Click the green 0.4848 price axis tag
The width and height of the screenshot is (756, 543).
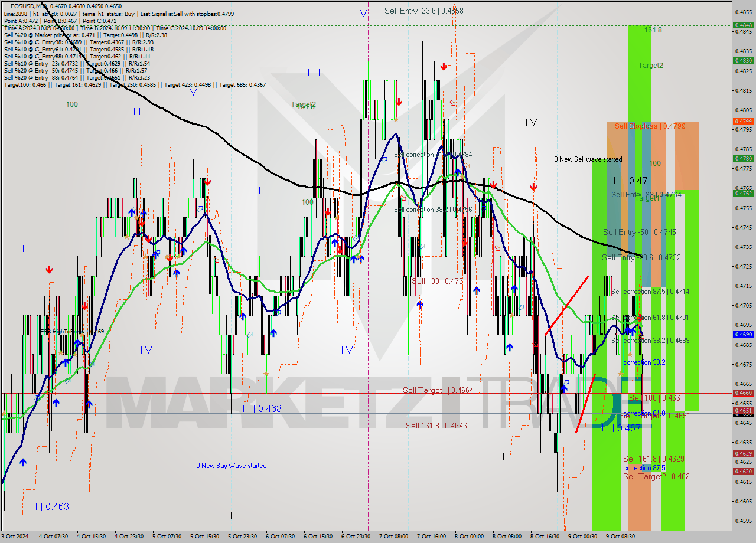pos(743,25)
